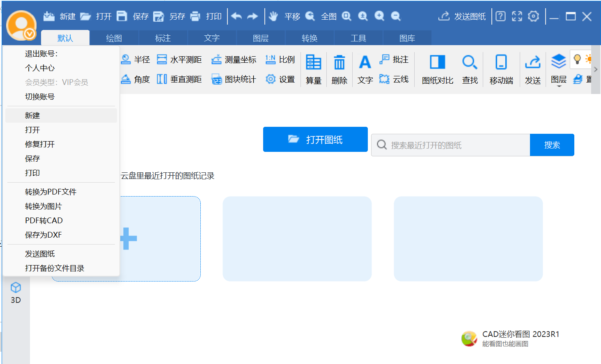
Task: Click the 新建 toolbar icon
Action: [x=49, y=16]
